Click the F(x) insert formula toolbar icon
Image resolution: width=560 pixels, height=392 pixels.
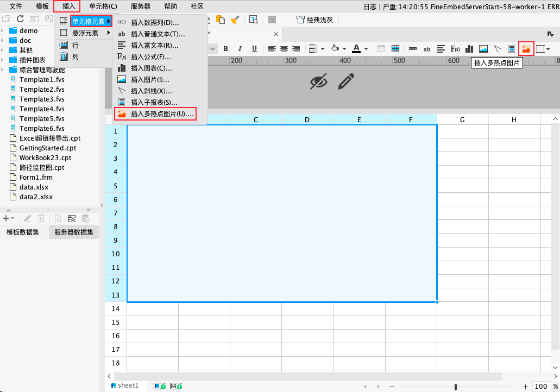click(x=455, y=49)
